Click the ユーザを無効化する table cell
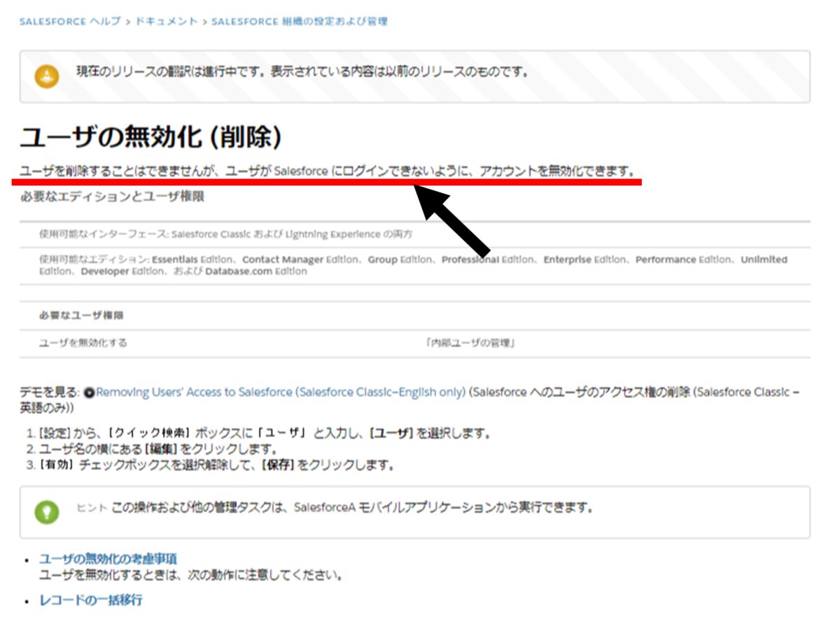 click(83, 343)
